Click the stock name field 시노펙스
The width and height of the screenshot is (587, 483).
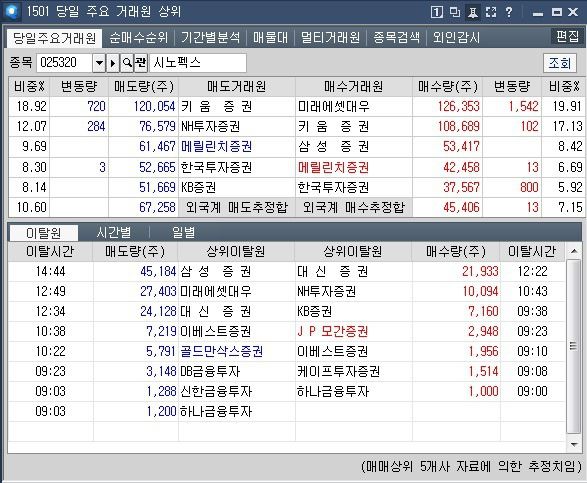(x=198, y=63)
